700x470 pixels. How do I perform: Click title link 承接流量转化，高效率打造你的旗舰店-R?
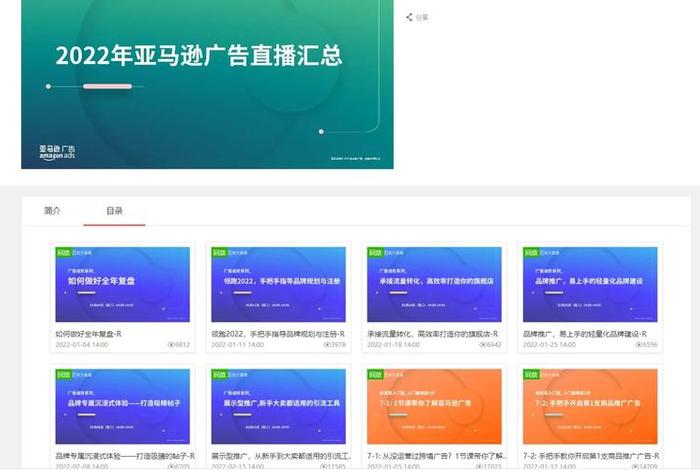click(x=433, y=334)
